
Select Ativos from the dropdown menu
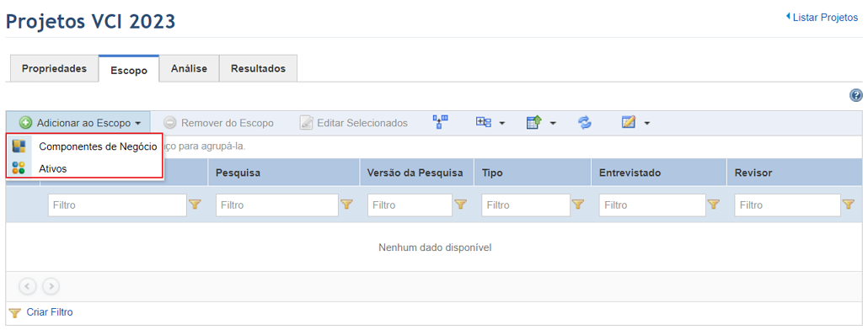coord(85,168)
